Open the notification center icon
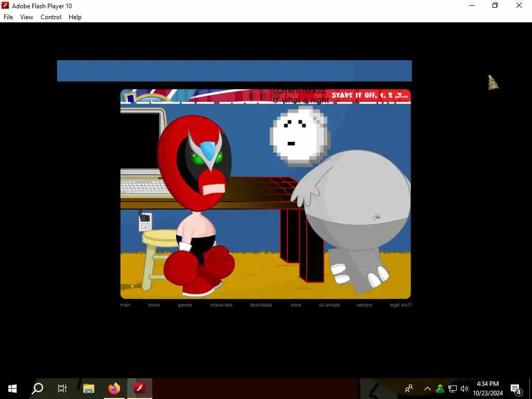 click(515, 389)
